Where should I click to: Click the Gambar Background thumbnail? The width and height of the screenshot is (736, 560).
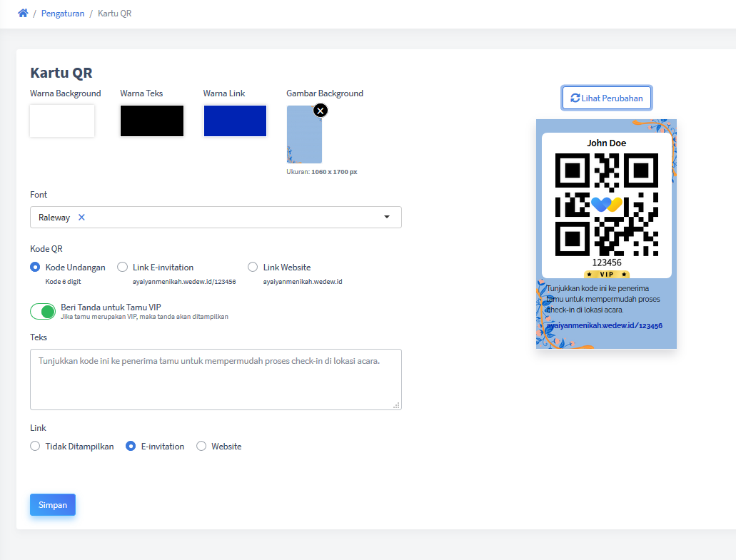(x=304, y=134)
